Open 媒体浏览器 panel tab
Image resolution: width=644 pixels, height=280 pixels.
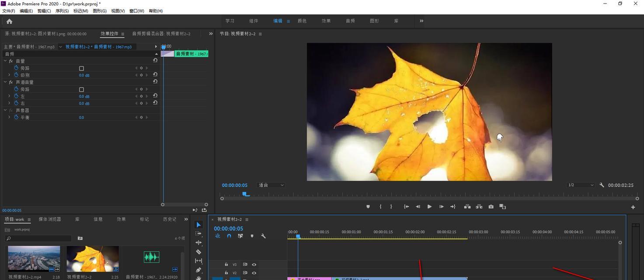pos(50,219)
